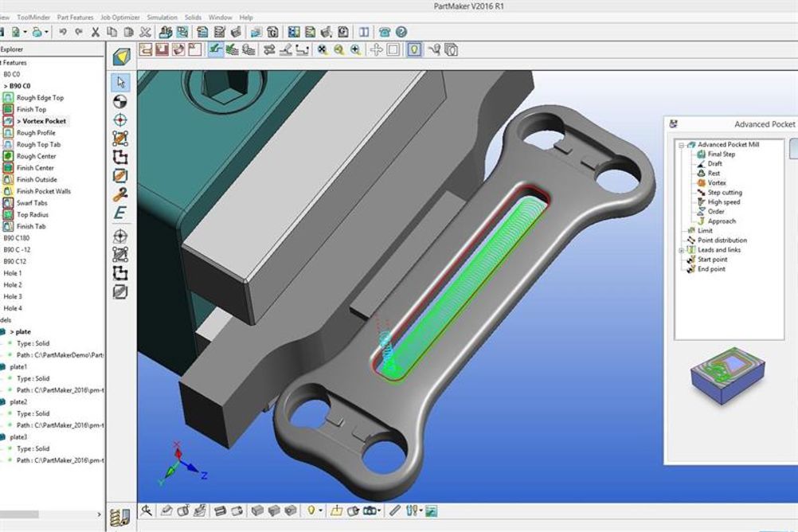
Task: Click the pan cross-arrows icon
Action: coord(376,50)
